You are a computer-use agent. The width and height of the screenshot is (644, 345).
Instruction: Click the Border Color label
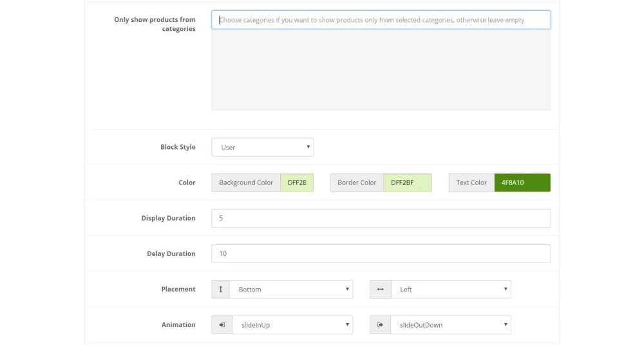coord(357,182)
